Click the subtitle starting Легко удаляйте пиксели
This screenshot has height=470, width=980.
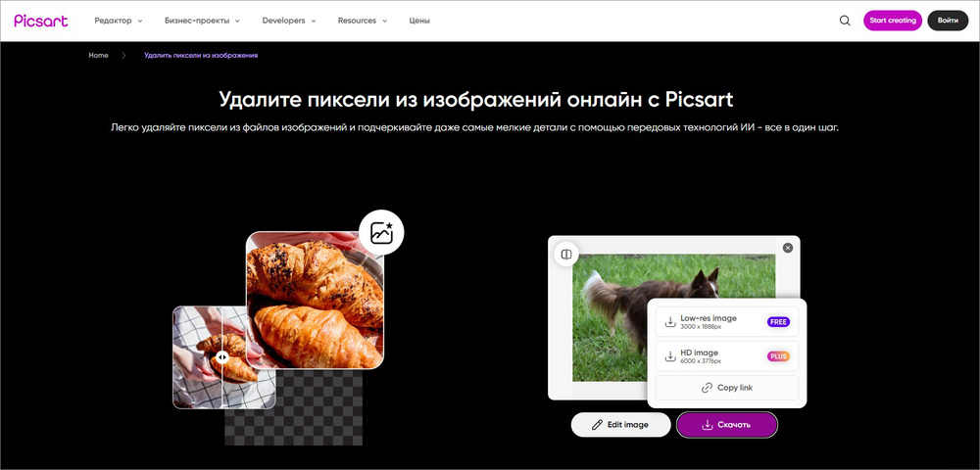pyautogui.click(x=474, y=128)
